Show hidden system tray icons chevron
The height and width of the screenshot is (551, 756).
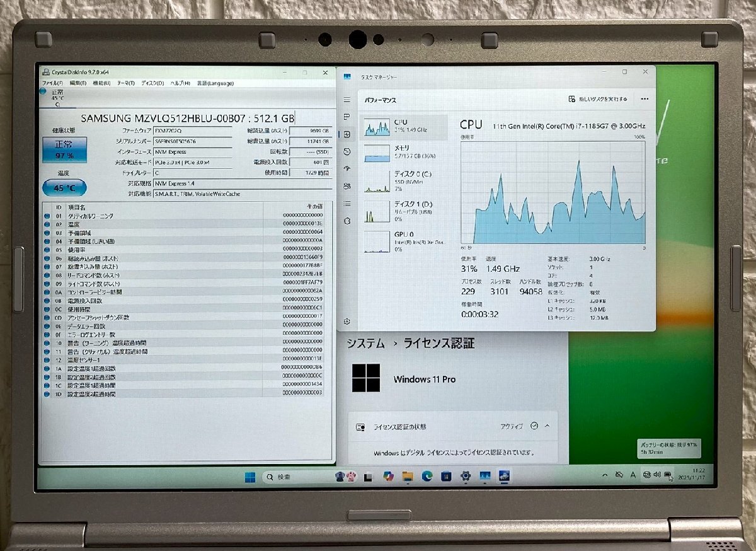pyautogui.click(x=605, y=475)
